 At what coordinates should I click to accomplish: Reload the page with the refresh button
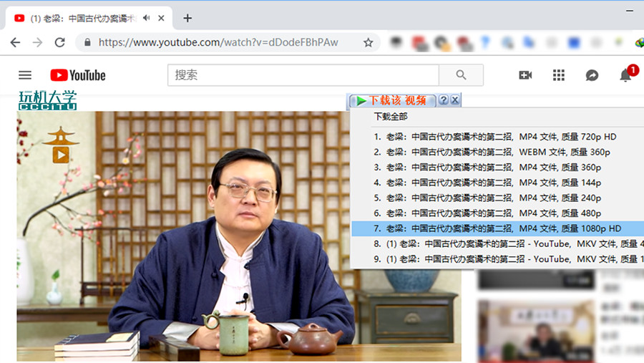pos(60,42)
